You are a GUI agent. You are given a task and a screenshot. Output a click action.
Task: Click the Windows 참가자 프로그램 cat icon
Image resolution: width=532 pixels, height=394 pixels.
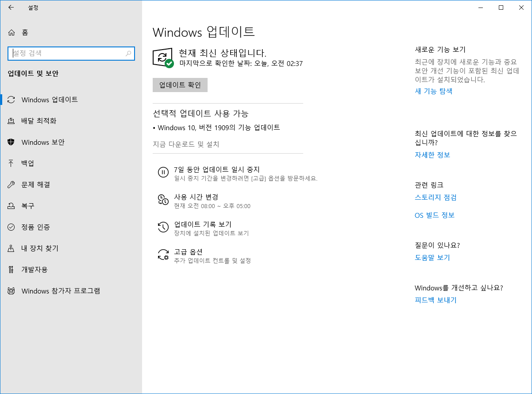12,291
